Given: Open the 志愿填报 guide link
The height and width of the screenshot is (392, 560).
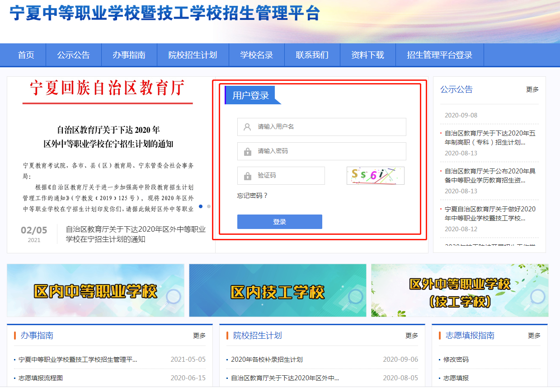Looking at the screenshot, I should (x=456, y=378).
